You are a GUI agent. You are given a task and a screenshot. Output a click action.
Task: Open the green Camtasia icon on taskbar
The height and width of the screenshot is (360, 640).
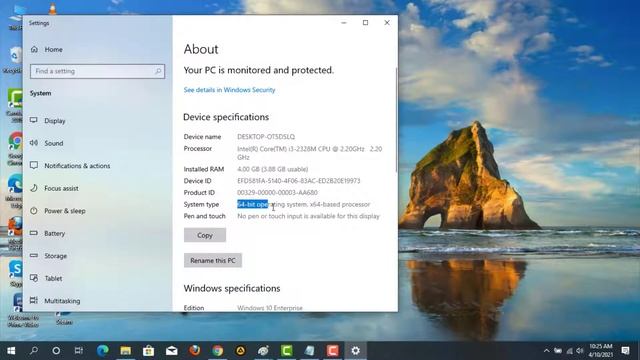[287, 351]
